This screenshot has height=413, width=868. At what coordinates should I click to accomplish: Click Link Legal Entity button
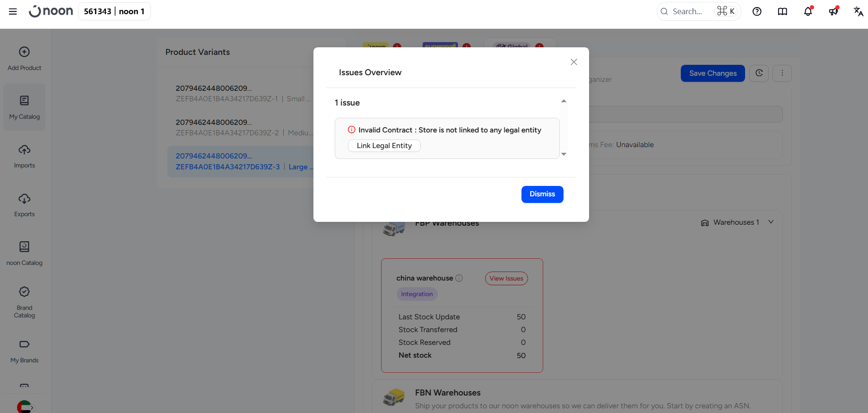coord(384,146)
